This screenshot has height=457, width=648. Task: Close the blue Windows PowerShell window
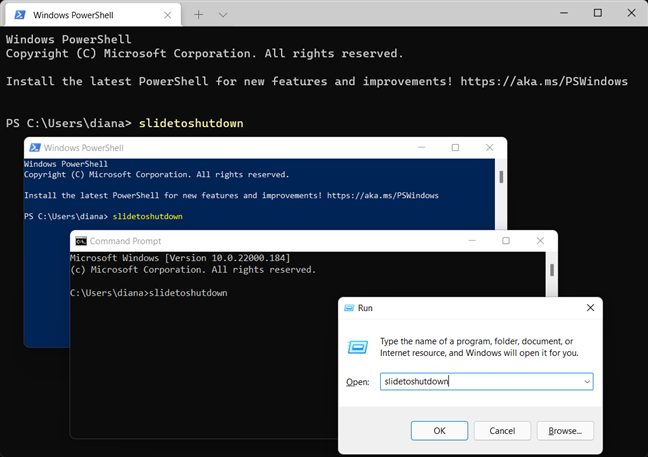click(x=490, y=148)
